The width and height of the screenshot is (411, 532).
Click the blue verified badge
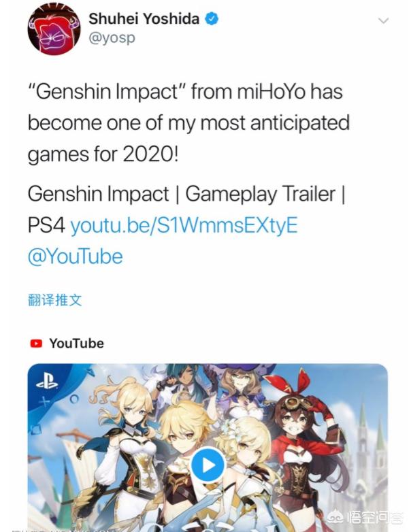tap(212, 18)
